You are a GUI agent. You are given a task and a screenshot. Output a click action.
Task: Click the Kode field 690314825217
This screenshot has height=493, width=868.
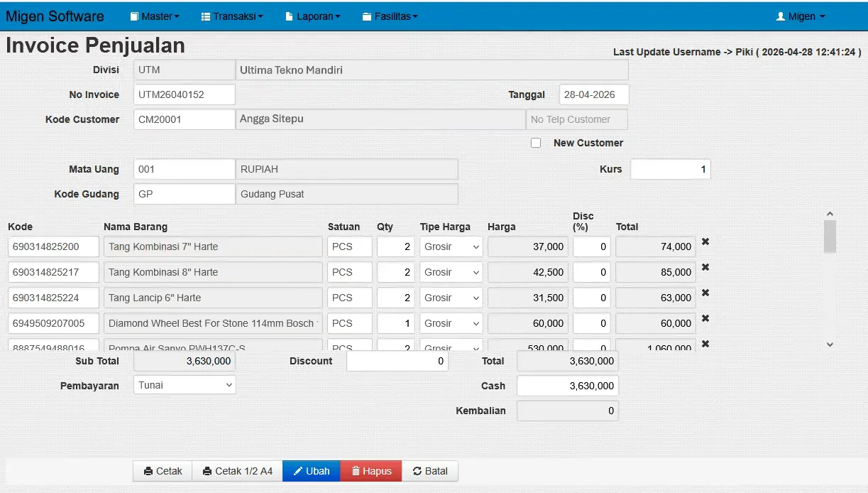pyautogui.click(x=54, y=272)
